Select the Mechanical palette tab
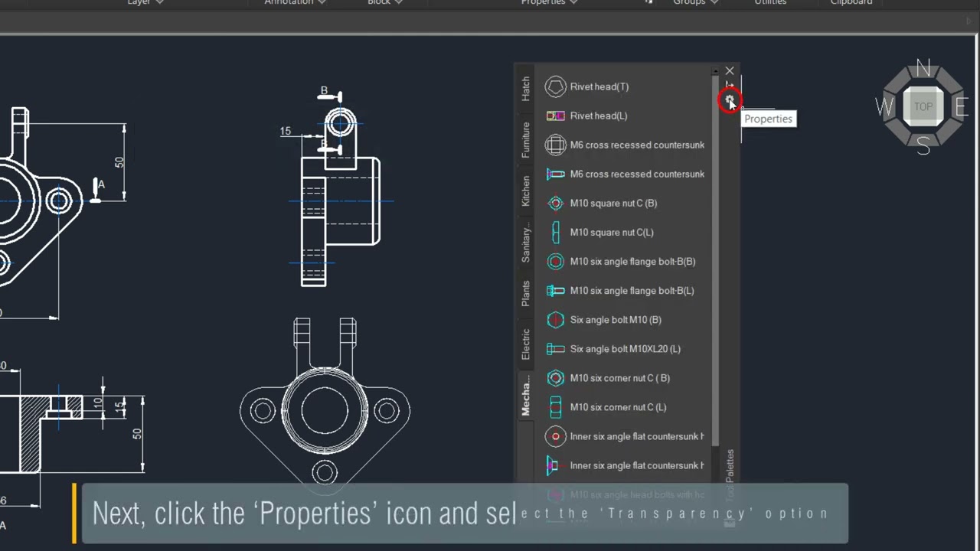The height and width of the screenshot is (551, 980). tap(525, 396)
